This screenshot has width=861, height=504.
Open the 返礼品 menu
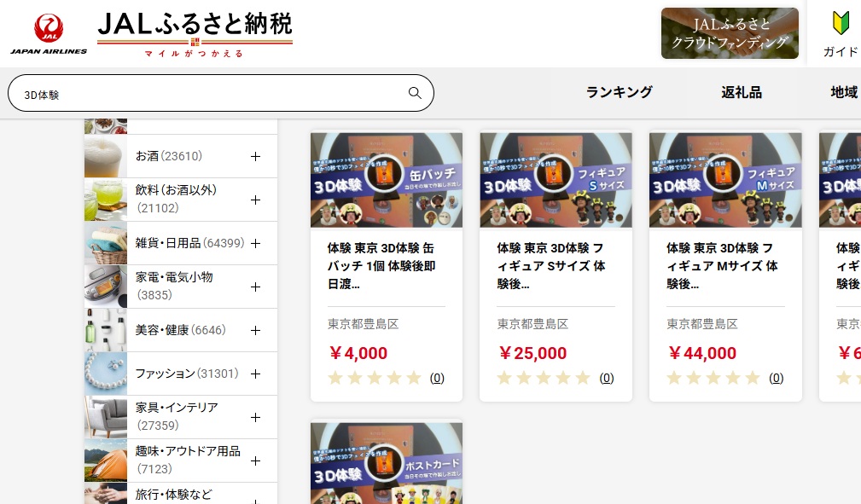click(x=741, y=92)
